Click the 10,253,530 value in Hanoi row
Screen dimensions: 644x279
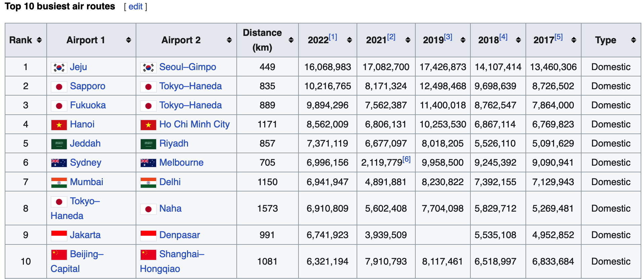[443, 124]
